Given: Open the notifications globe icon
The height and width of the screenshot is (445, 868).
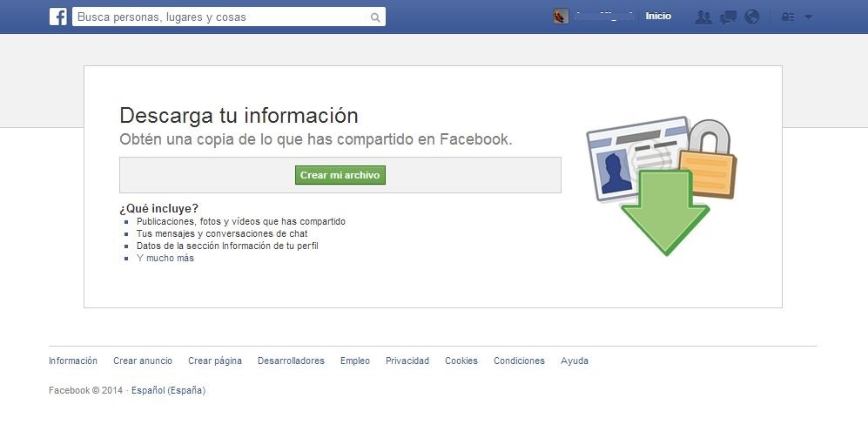Looking at the screenshot, I should coord(751,17).
